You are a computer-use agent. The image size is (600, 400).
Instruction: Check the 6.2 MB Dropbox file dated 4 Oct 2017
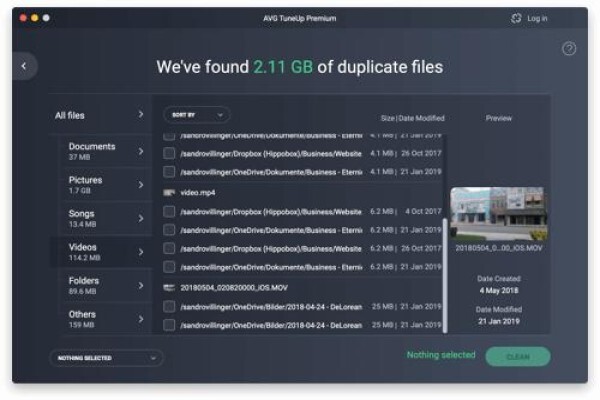pyautogui.click(x=169, y=211)
